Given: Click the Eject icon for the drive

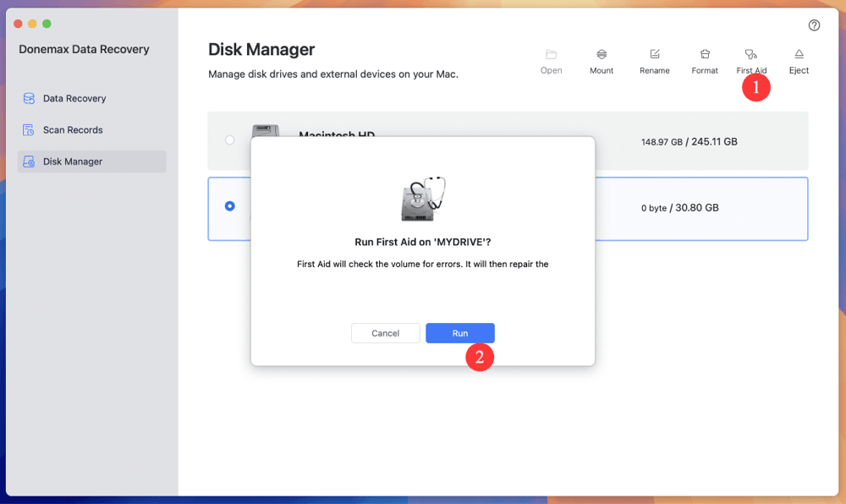Looking at the screenshot, I should click(x=798, y=59).
